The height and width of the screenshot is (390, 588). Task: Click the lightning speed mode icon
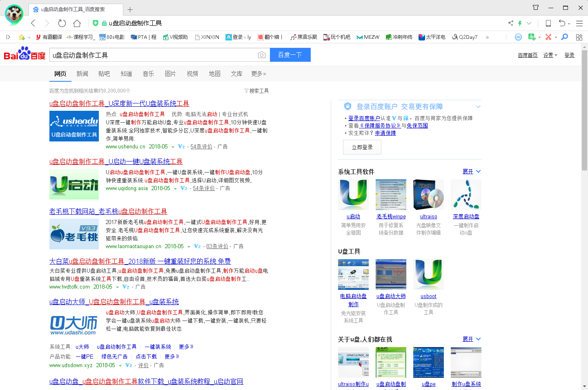coord(520,23)
